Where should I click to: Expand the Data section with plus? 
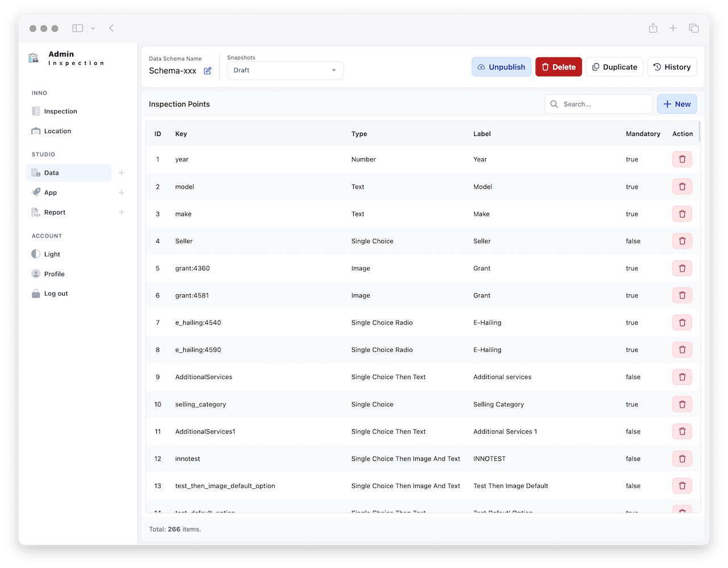pos(121,173)
